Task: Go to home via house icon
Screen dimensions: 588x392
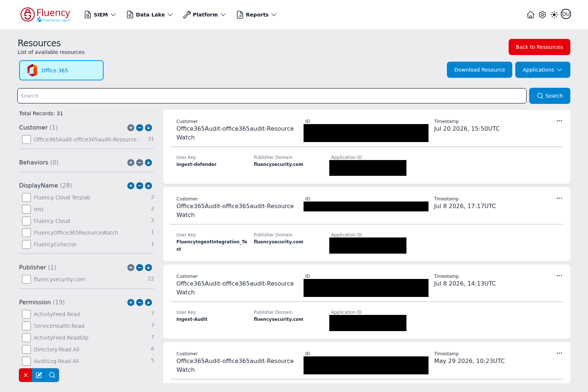Action: tap(531, 15)
